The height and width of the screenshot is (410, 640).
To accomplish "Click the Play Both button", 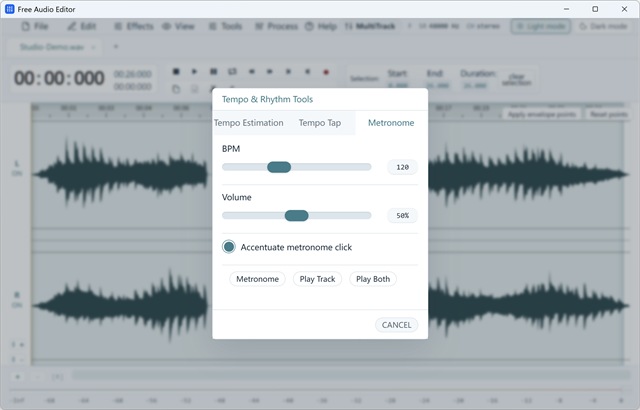I will pyautogui.click(x=373, y=279).
